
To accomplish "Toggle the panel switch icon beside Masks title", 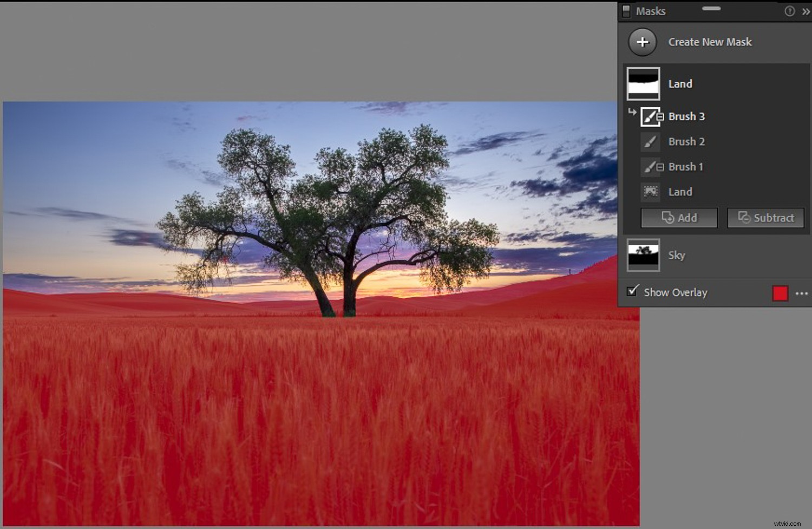I will [626, 11].
